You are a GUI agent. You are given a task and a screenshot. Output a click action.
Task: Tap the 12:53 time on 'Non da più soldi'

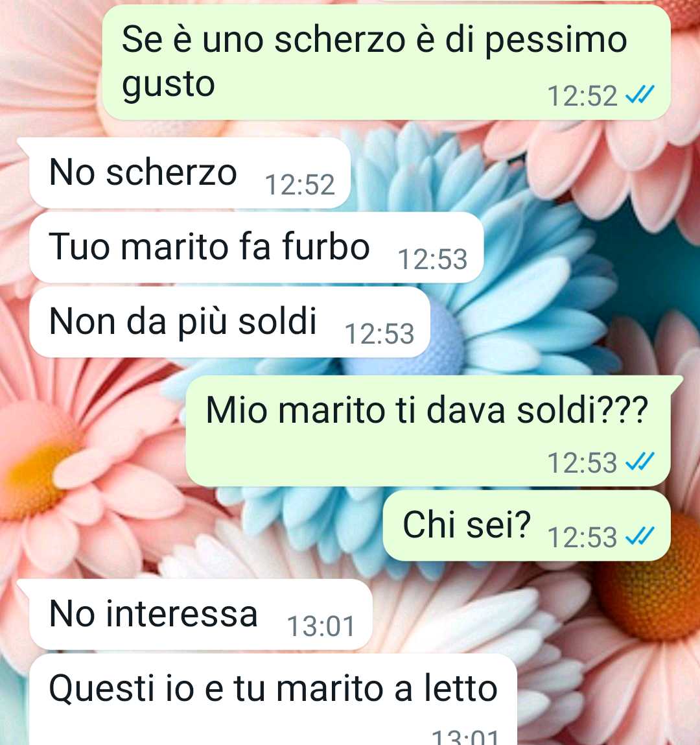[x=379, y=333]
